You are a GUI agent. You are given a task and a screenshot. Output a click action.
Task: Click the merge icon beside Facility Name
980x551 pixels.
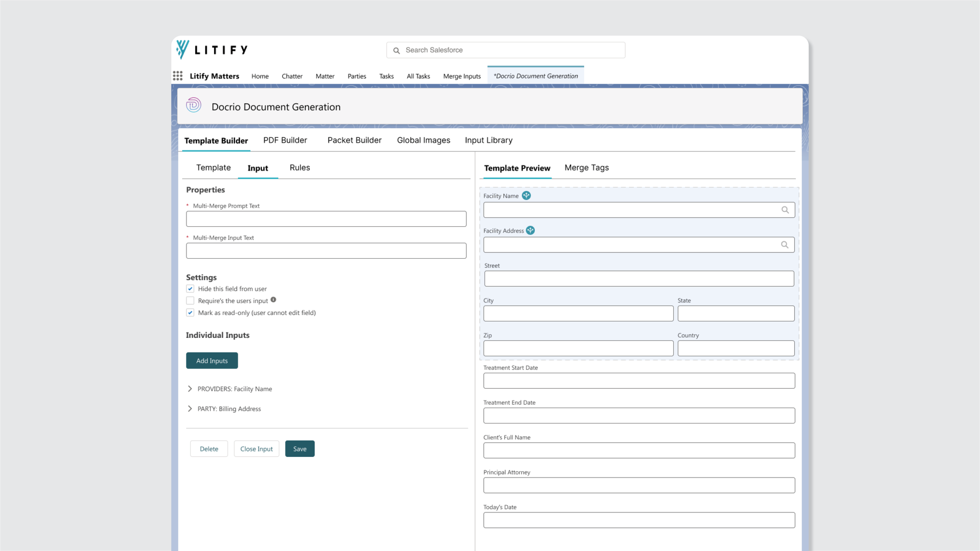click(526, 195)
